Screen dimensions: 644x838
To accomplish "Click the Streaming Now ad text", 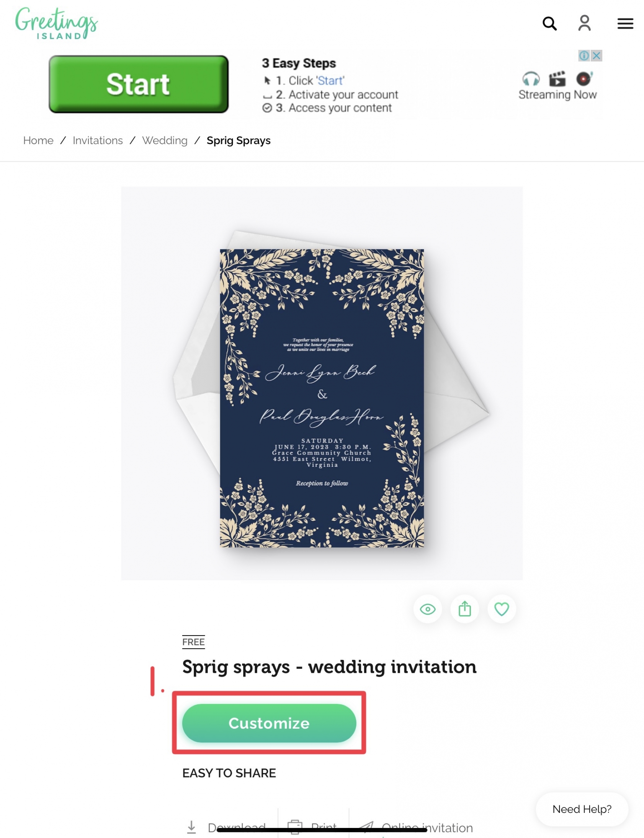I will point(557,95).
